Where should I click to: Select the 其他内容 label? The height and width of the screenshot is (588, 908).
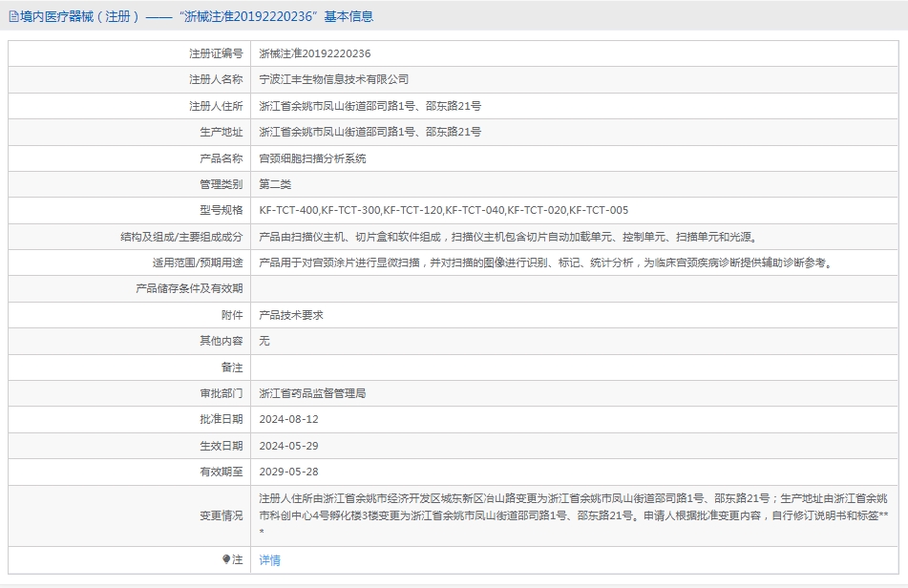(x=222, y=341)
